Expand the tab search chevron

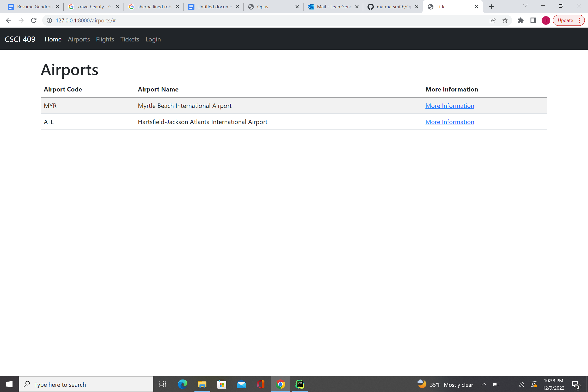pos(525,6)
